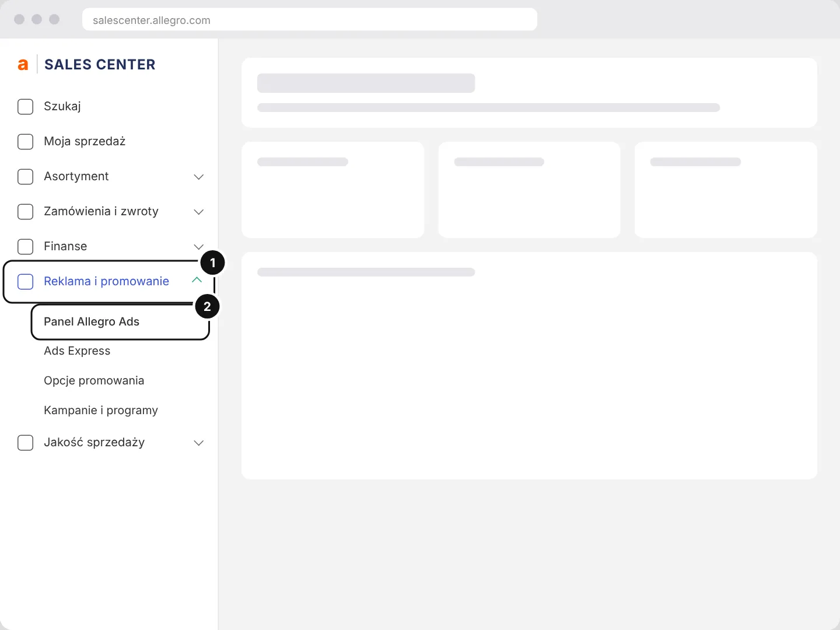
Task: Expand the Zamówienia i zwroty chevron
Action: [199, 212]
